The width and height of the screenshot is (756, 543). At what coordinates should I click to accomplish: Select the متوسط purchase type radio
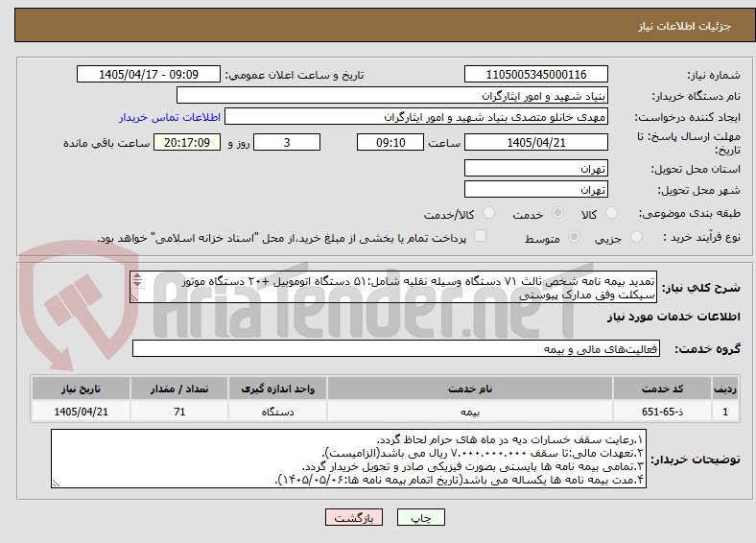(x=575, y=236)
